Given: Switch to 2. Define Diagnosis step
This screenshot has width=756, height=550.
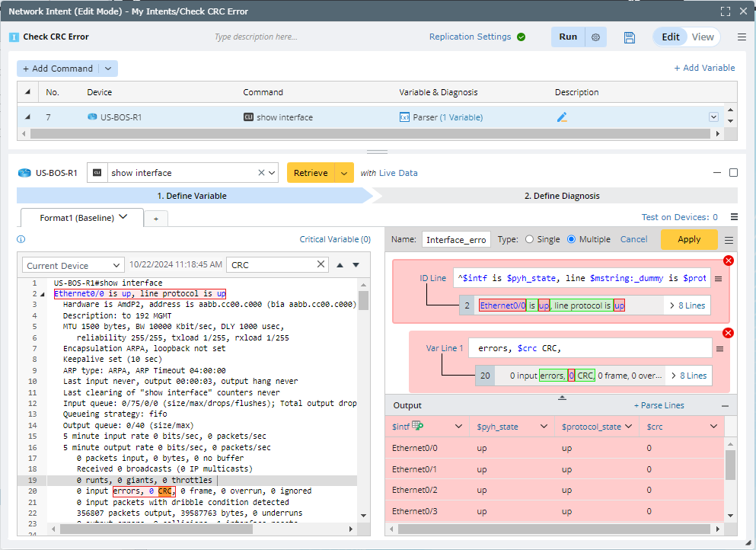Looking at the screenshot, I should pyautogui.click(x=561, y=196).
